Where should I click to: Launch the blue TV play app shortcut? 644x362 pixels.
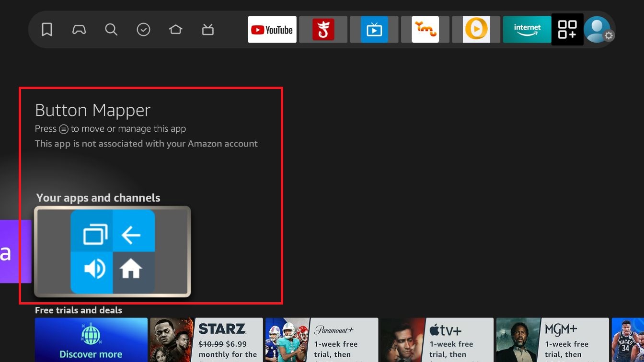374,30
